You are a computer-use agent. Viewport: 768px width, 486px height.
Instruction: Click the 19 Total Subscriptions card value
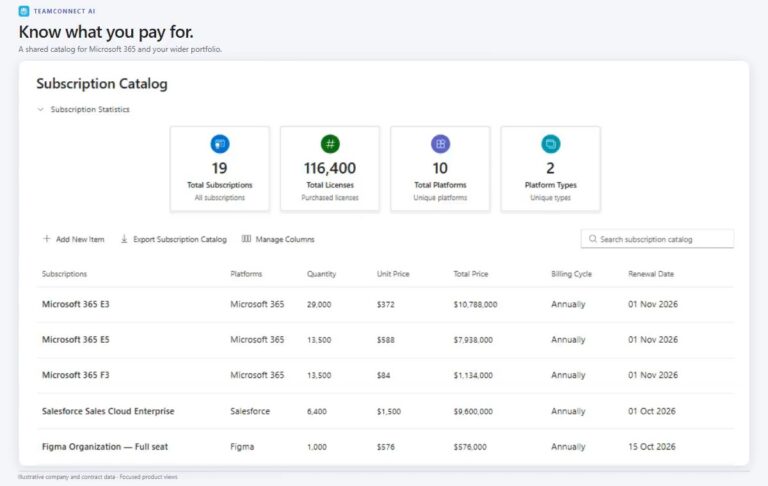point(219,168)
